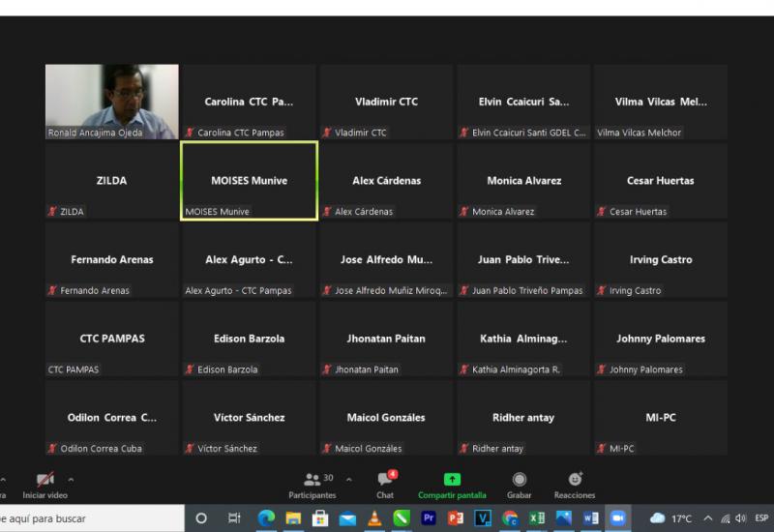The width and height of the screenshot is (774, 532).
Task: Open Adobe Premiere Pro from taskbar
Action: (x=429, y=518)
